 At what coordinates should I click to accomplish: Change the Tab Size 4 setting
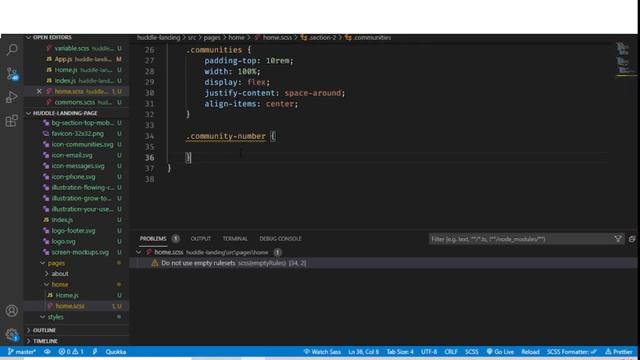tap(400, 352)
